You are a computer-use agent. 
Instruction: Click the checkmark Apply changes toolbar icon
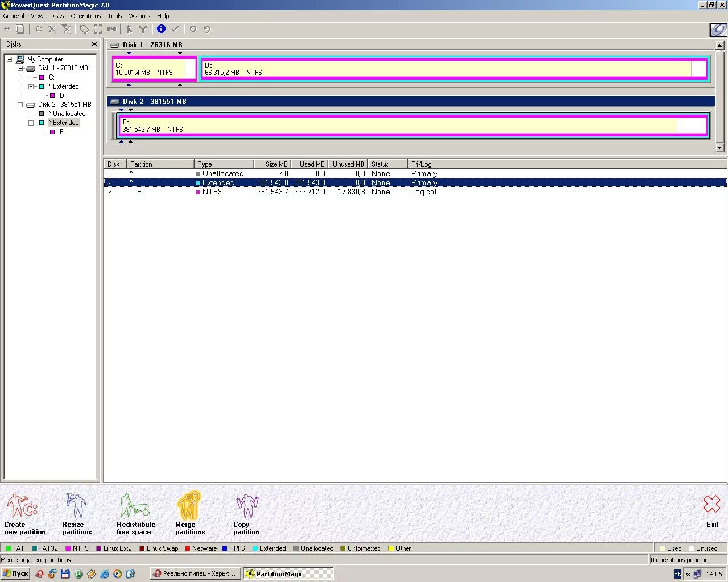click(175, 29)
